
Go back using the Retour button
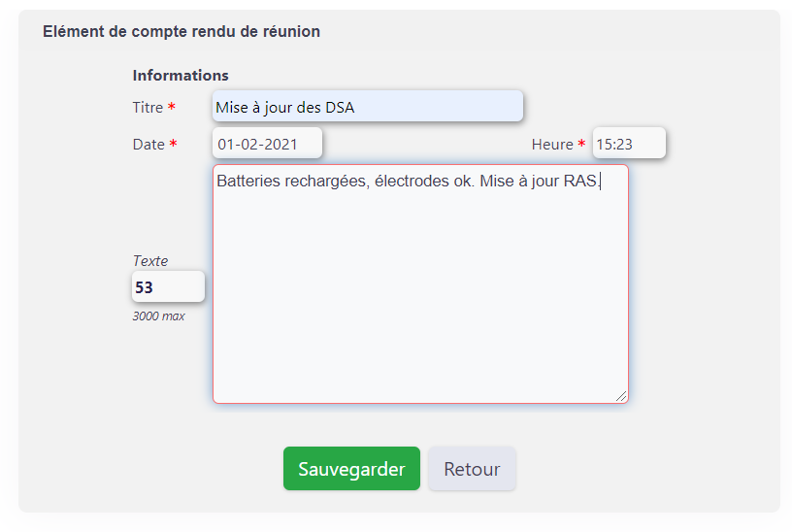(472, 468)
